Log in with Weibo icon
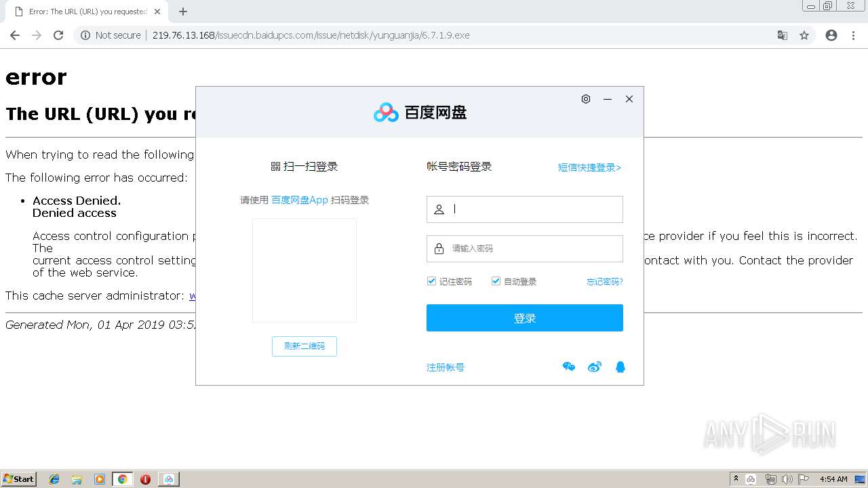 click(595, 367)
